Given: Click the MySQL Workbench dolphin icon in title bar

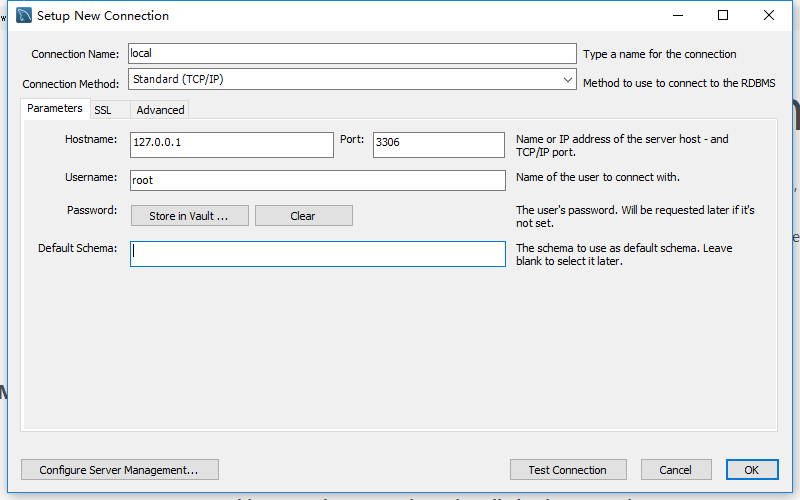Looking at the screenshot, I should (24, 15).
